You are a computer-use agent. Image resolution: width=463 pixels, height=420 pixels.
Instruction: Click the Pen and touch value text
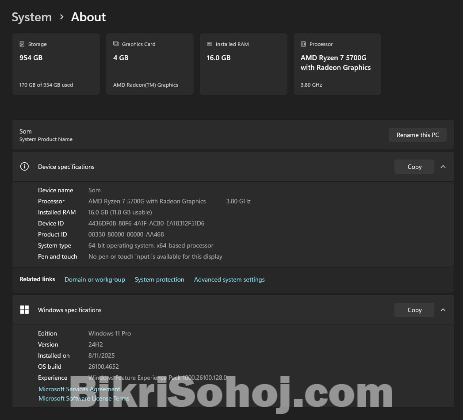click(155, 257)
